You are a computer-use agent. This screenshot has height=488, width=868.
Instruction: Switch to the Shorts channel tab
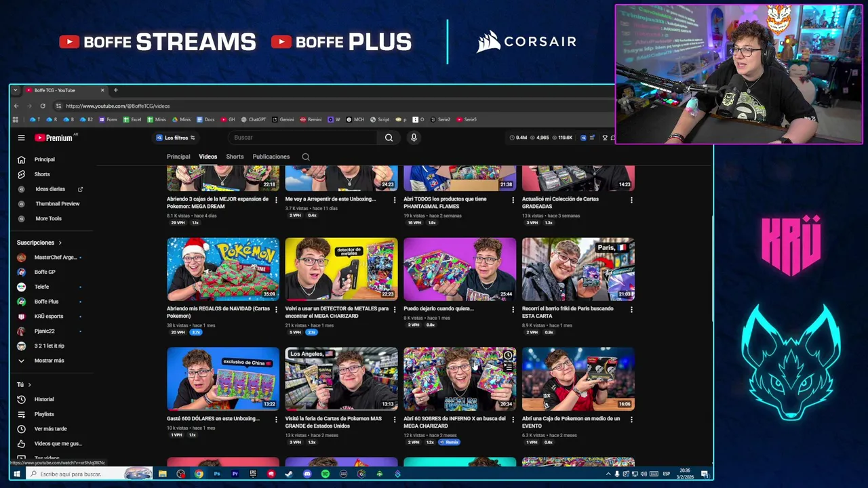(235, 157)
